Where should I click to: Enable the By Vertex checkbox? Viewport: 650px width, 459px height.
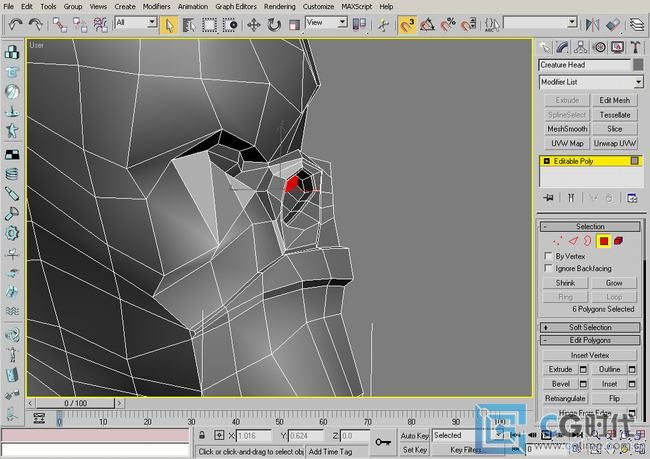548,256
